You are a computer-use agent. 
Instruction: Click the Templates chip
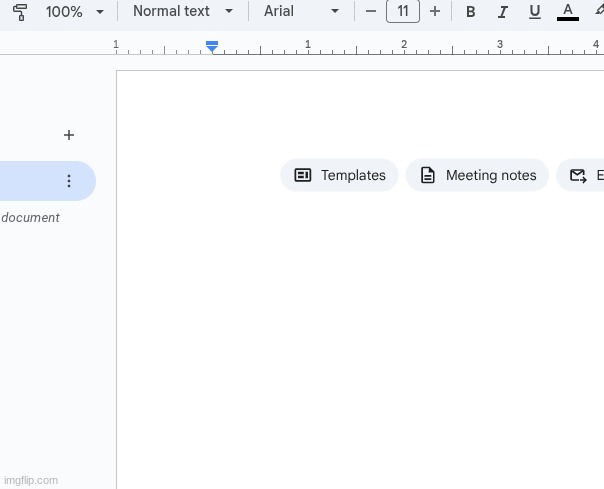coord(339,175)
